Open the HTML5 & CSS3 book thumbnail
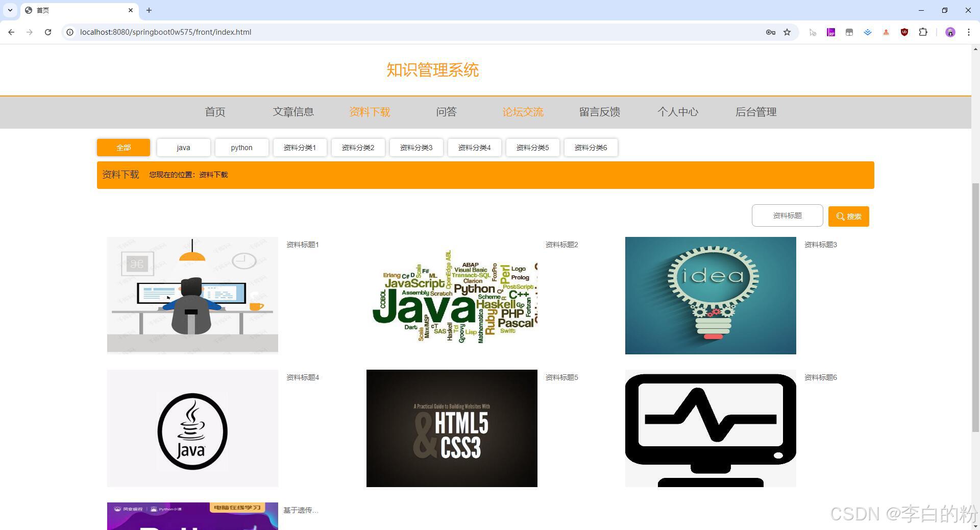Screen dimensions: 980x530 [x=452, y=428]
